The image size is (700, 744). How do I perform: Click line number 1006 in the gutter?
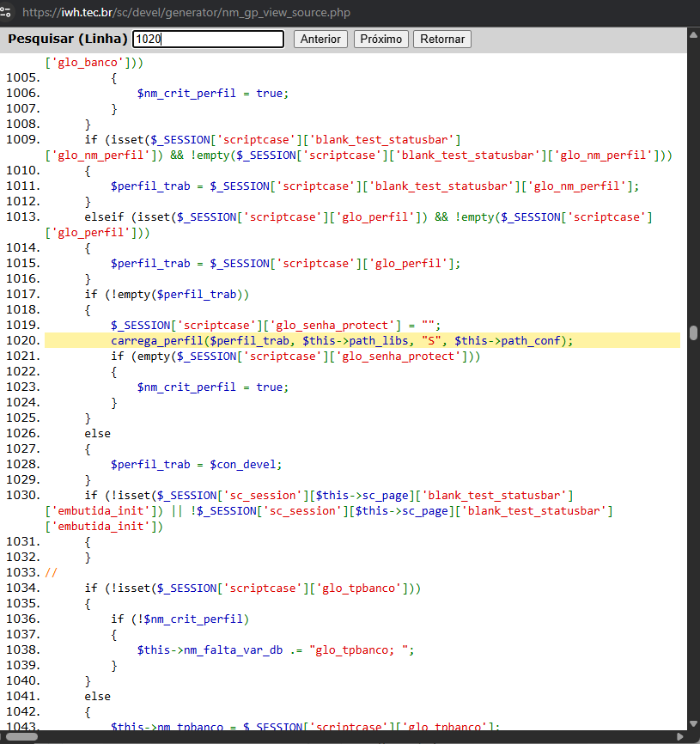[21, 94]
